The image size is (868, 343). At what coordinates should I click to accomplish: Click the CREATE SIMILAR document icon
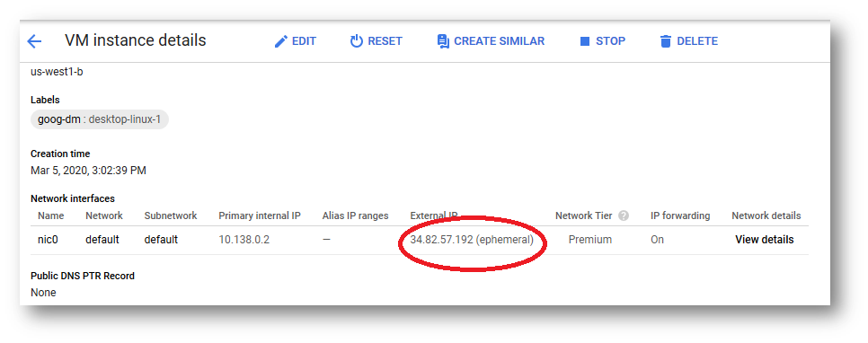pyautogui.click(x=443, y=41)
